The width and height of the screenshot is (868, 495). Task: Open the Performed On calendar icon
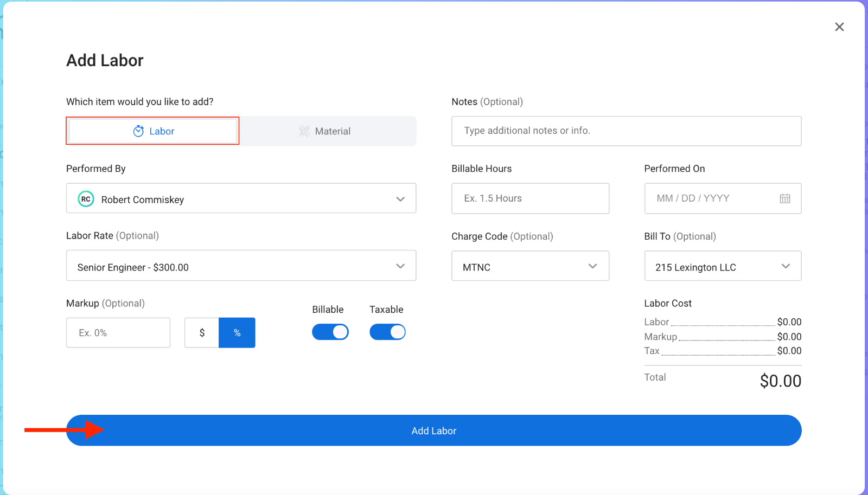click(784, 198)
